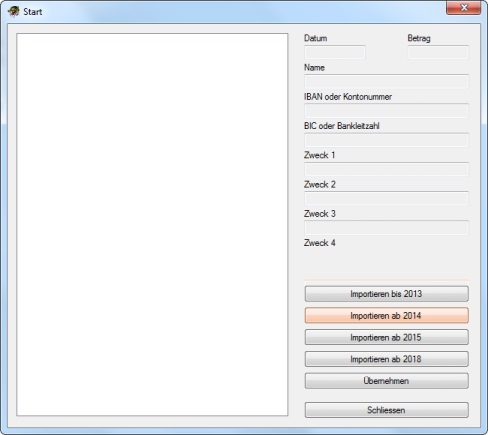Click inside the large empty list box
Image resolution: width=488 pixels, height=435 pixels.
[x=152, y=224]
